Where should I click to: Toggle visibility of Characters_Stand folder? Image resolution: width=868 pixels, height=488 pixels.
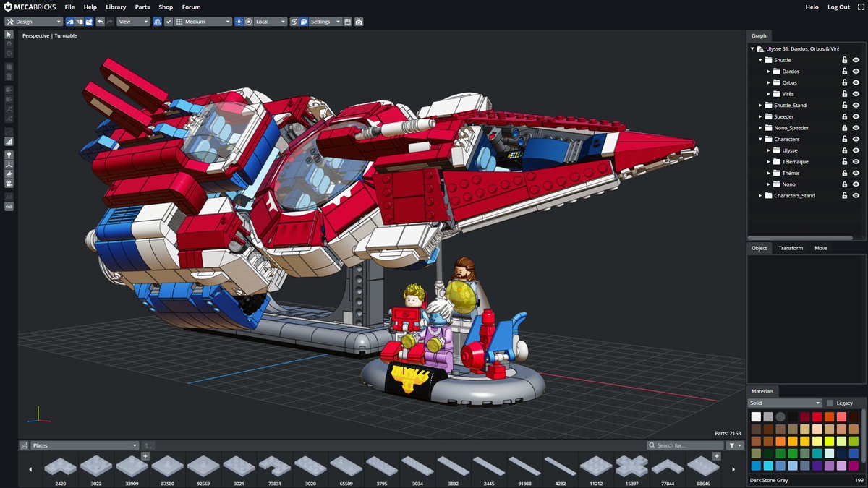pos(856,195)
